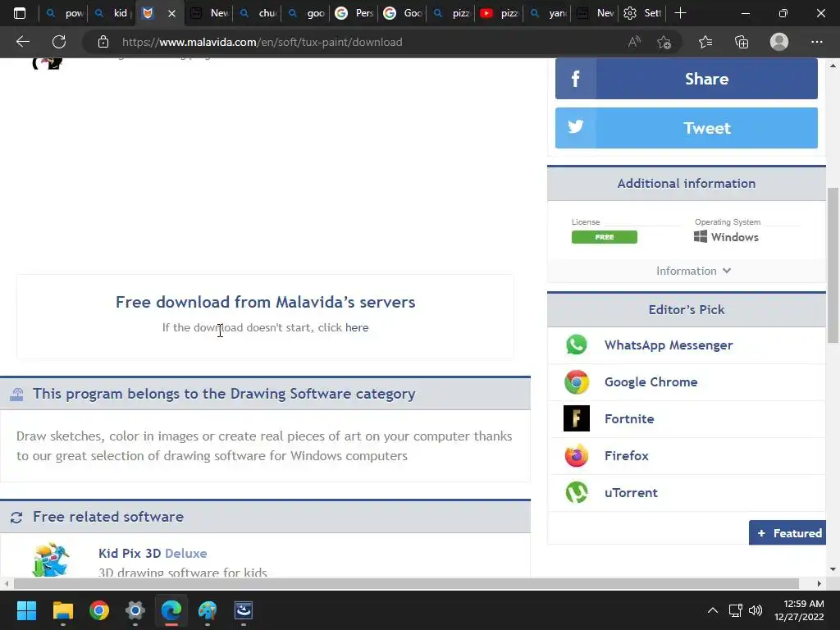The image size is (840, 630).
Task: Click the horizontal scrollbar thumb
Action: [x=406, y=583]
